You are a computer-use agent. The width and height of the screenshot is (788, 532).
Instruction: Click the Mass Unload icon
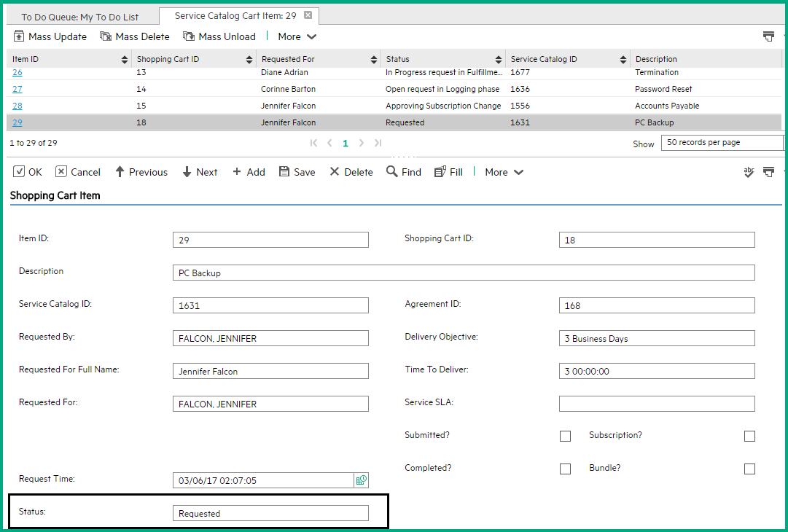click(189, 36)
